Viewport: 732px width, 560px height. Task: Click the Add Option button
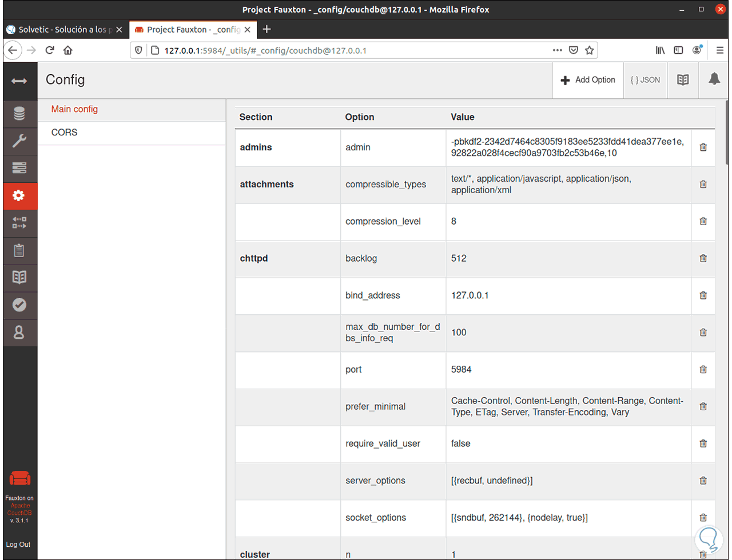(x=588, y=80)
